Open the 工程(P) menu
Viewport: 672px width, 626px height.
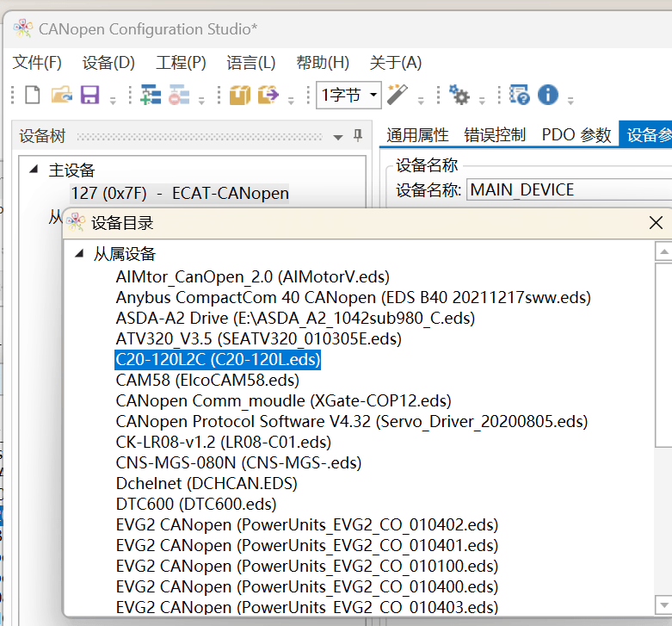point(181,63)
